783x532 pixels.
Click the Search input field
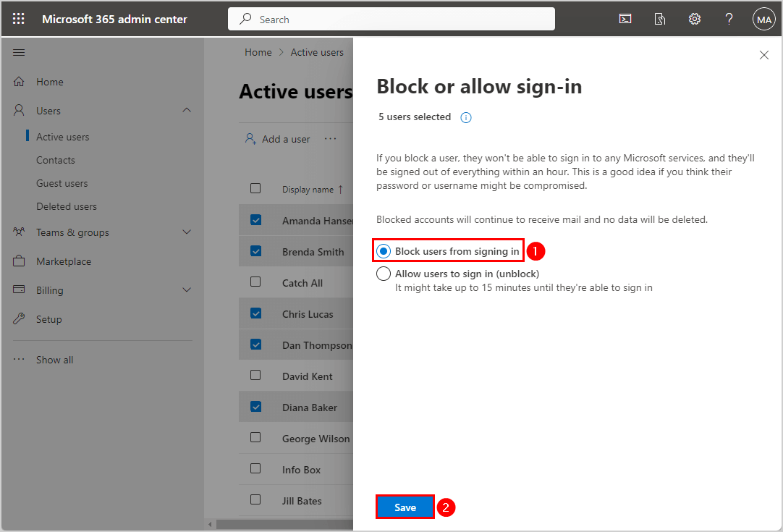click(x=391, y=20)
